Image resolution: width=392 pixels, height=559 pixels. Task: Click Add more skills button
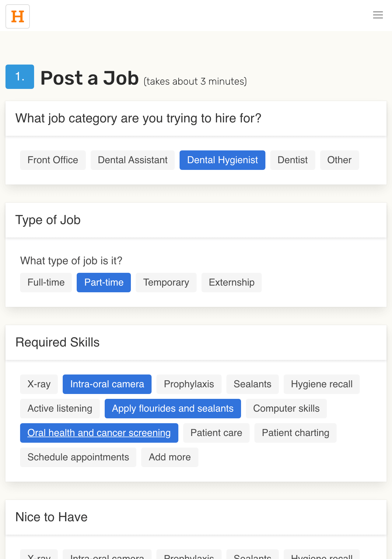170,457
